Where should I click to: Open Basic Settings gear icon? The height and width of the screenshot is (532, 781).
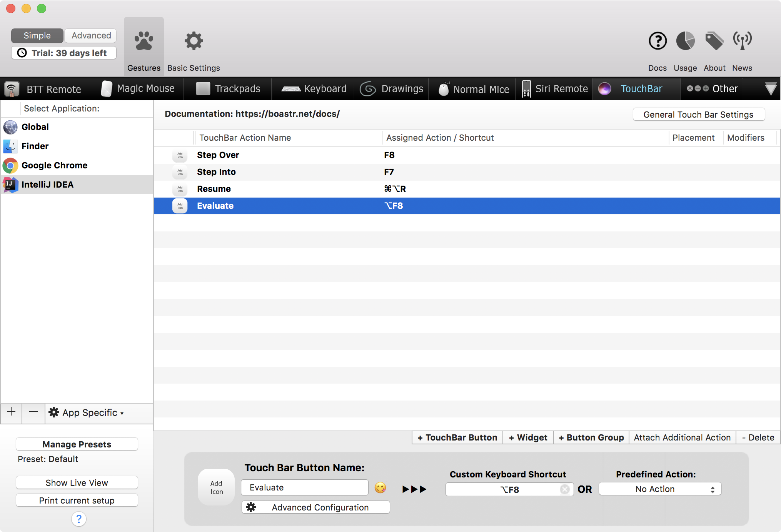coord(194,41)
